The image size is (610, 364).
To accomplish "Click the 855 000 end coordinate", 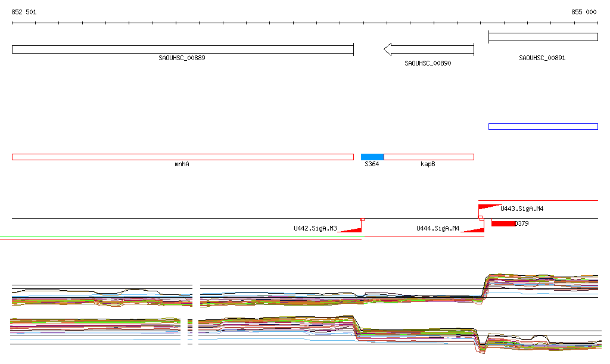I will point(584,12).
